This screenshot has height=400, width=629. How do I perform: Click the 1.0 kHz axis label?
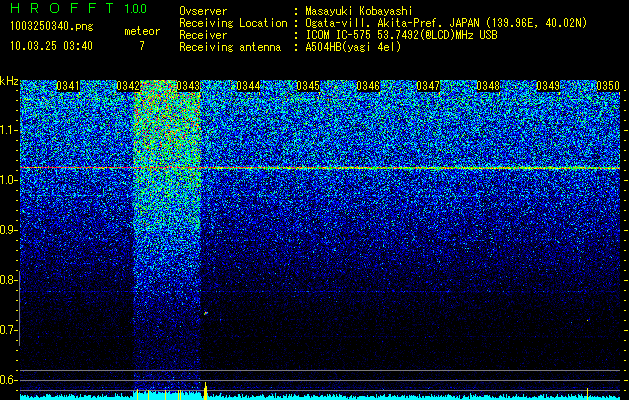pos(9,181)
